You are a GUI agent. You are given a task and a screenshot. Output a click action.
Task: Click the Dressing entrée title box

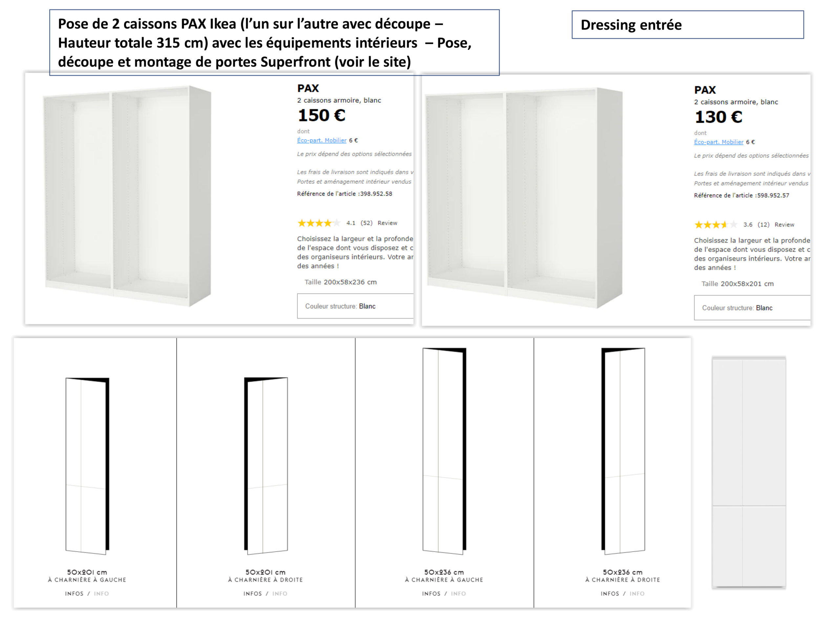click(688, 25)
